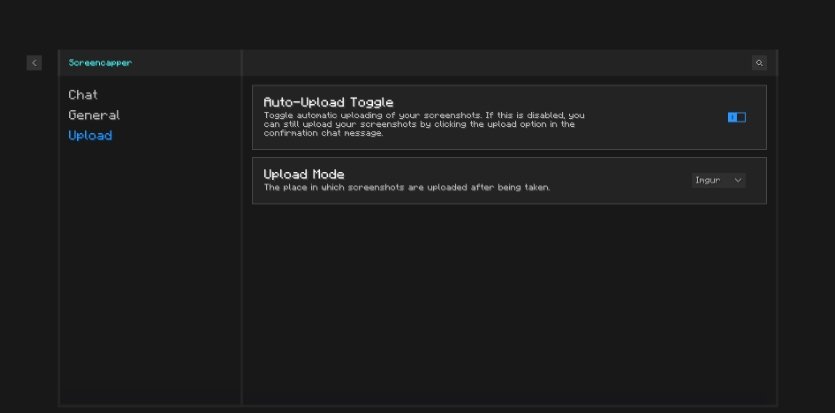Click the dark background outside the settings window
This screenshot has width=835, height=413.
coord(415,24)
